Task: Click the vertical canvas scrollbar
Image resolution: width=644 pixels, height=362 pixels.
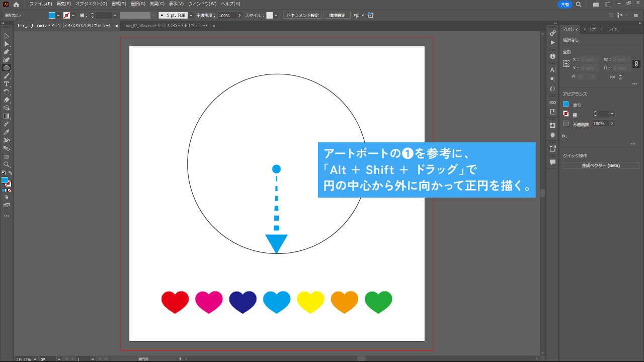Action: coord(542,193)
